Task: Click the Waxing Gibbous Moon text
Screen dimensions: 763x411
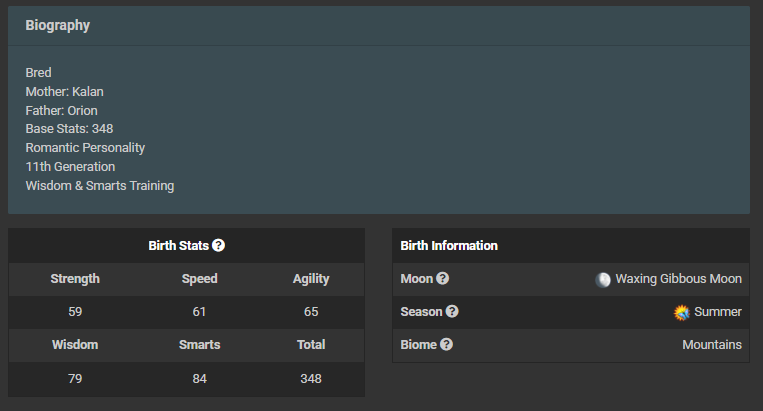Action: pos(678,279)
